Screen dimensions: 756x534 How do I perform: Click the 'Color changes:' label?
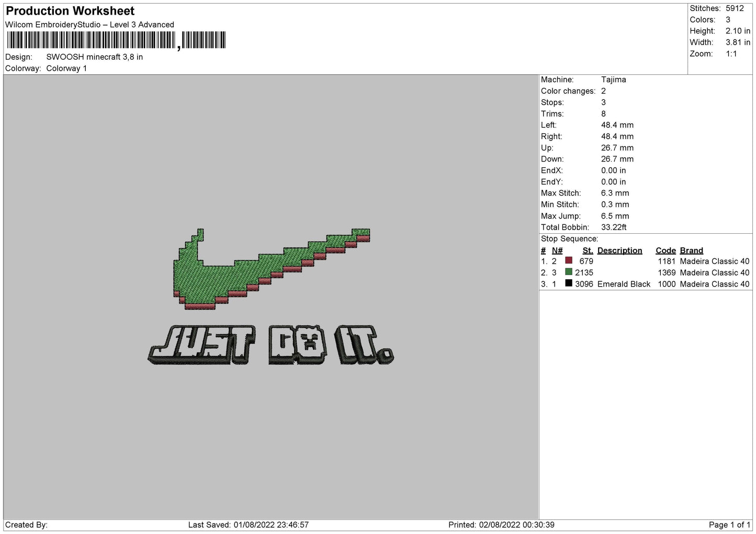click(x=568, y=91)
